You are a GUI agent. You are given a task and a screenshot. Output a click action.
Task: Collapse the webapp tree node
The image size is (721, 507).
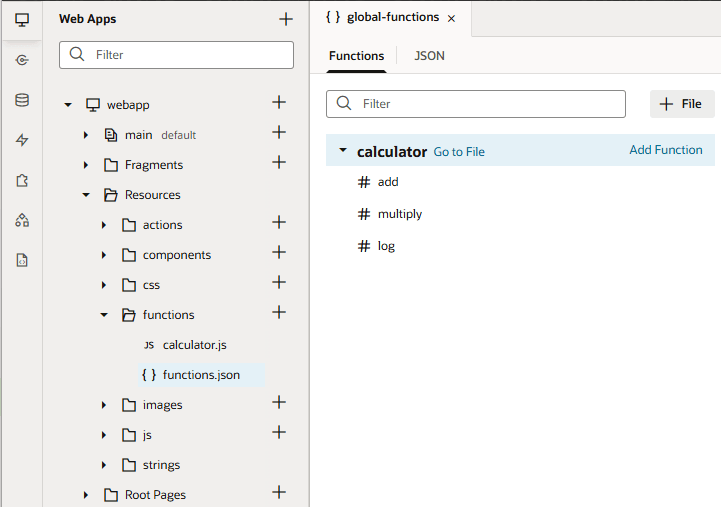click(x=69, y=105)
